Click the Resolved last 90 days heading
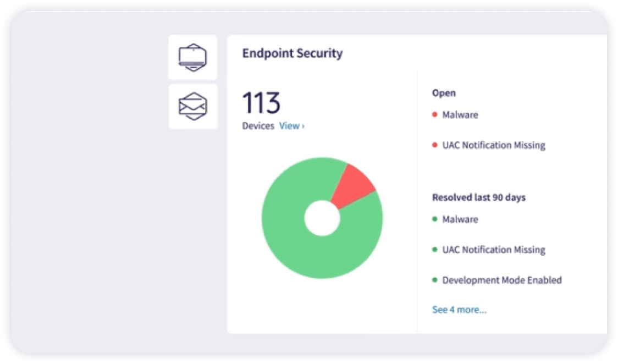This screenshot has width=618, height=364. point(478,197)
